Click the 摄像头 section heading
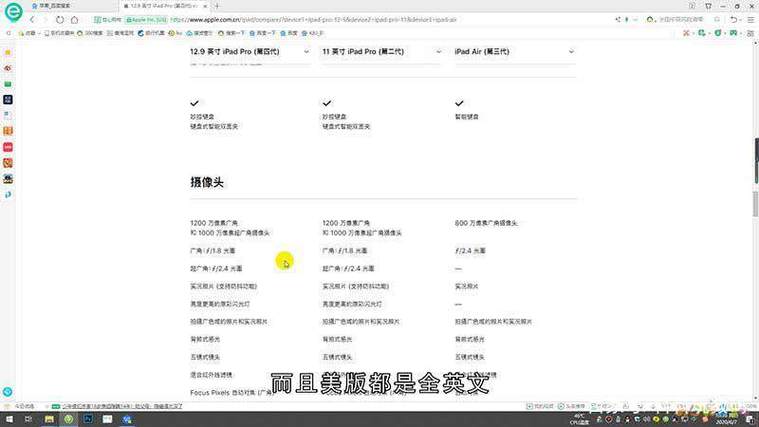Screen dimensions: 759x427 coord(207,183)
